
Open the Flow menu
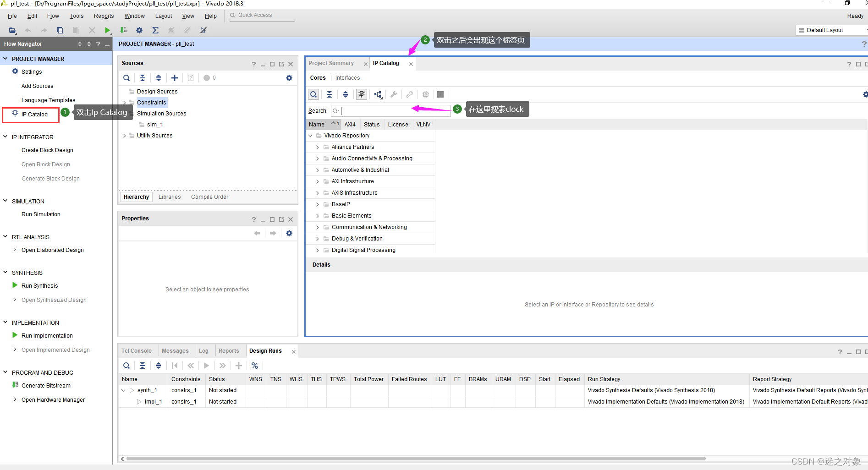(53, 16)
